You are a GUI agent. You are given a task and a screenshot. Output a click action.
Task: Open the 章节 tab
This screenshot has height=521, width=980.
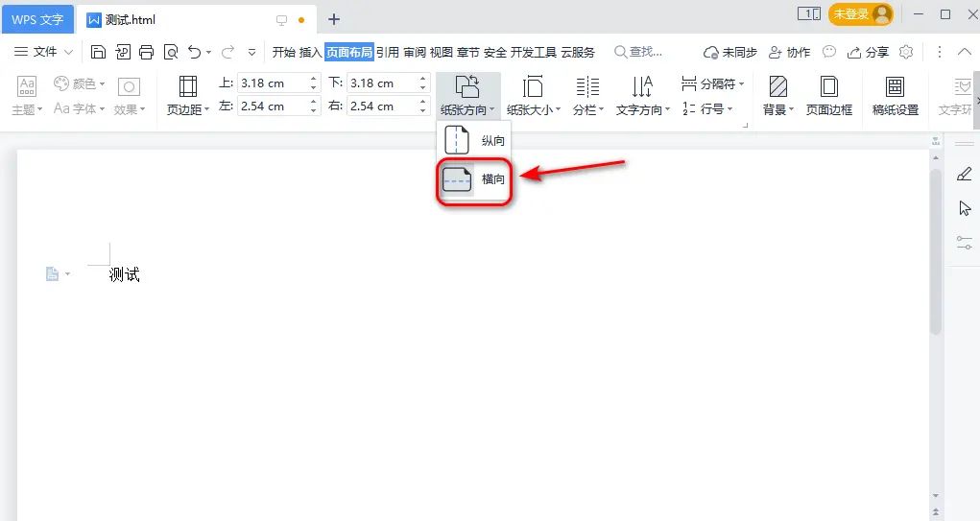point(468,52)
